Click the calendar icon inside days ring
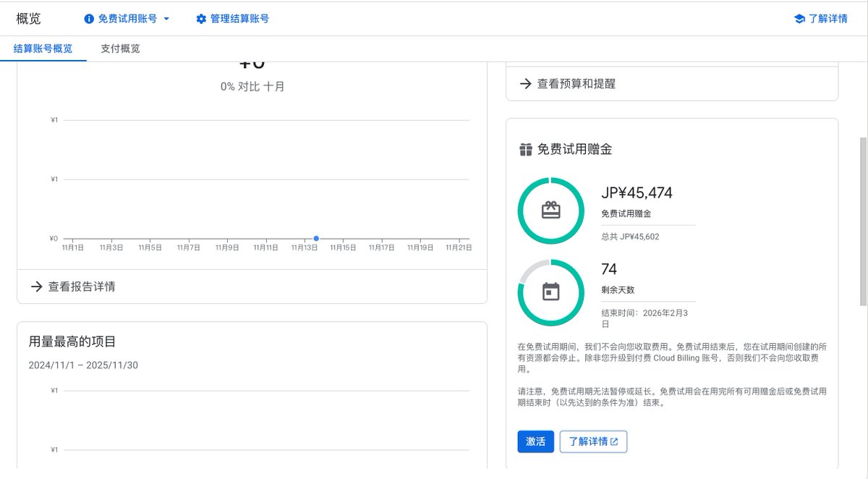Screen dimensions: 868x479 551,292
